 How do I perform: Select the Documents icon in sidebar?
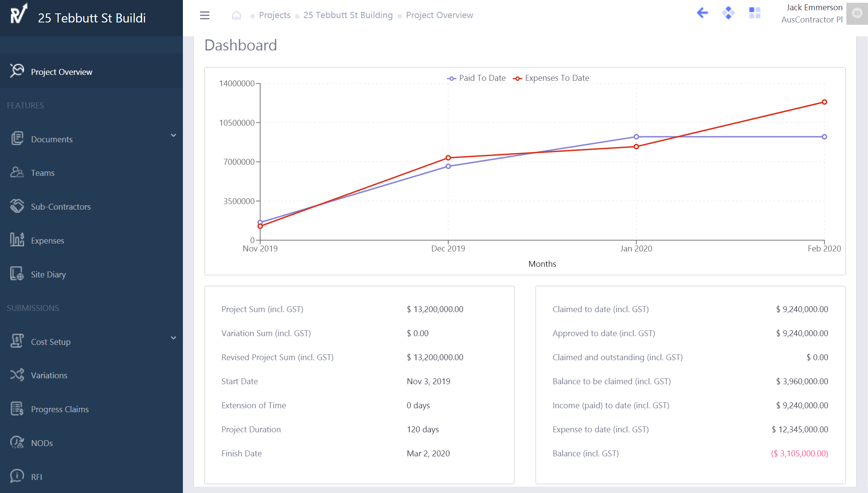pos(17,139)
